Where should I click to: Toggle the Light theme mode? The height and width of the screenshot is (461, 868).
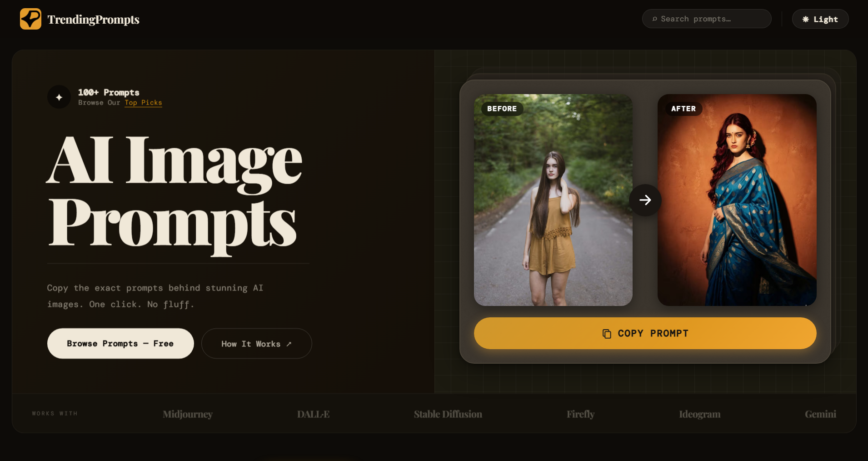(x=820, y=19)
